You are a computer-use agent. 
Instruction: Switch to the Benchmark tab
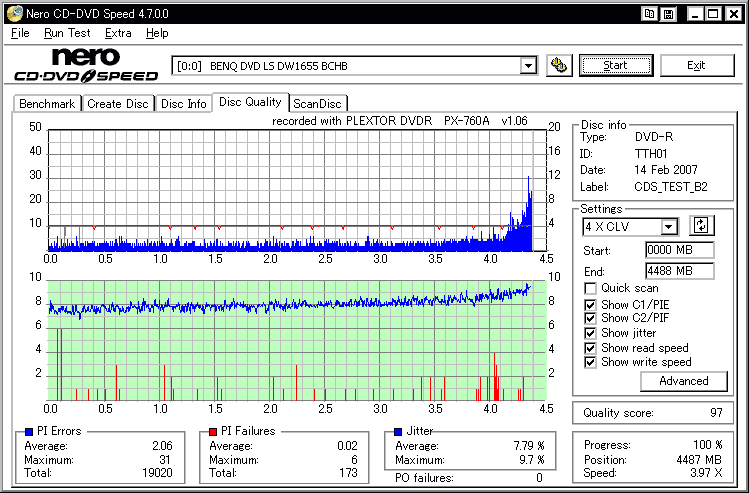point(47,104)
